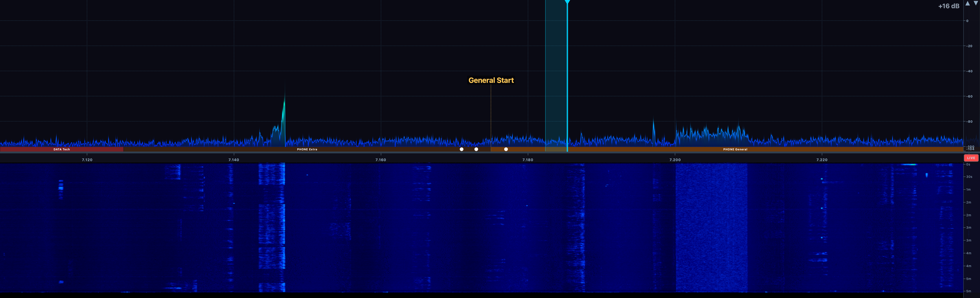Select the PHONE Extra band segment
This screenshot has width=980, height=298.
pyautogui.click(x=307, y=149)
